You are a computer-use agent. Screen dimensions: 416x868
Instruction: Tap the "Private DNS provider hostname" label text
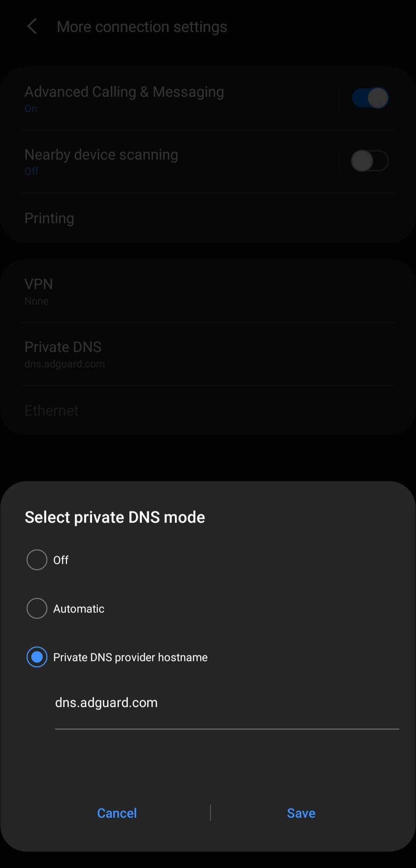(x=131, y=657)
